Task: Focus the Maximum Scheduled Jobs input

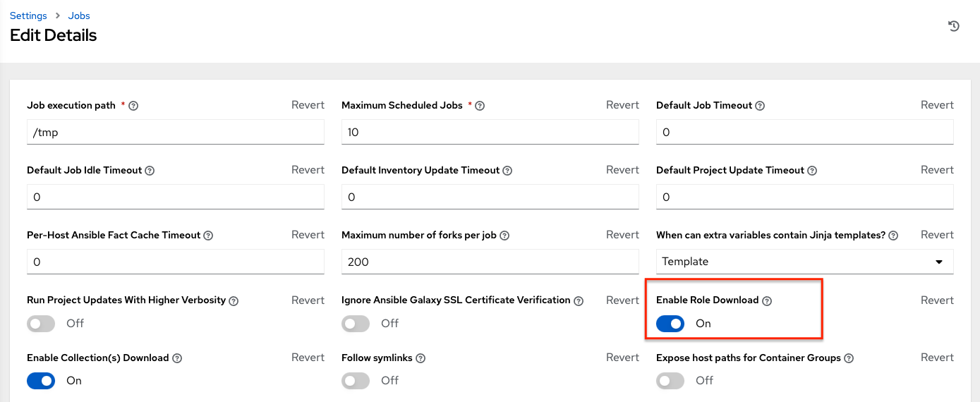Action: [490, 132]
